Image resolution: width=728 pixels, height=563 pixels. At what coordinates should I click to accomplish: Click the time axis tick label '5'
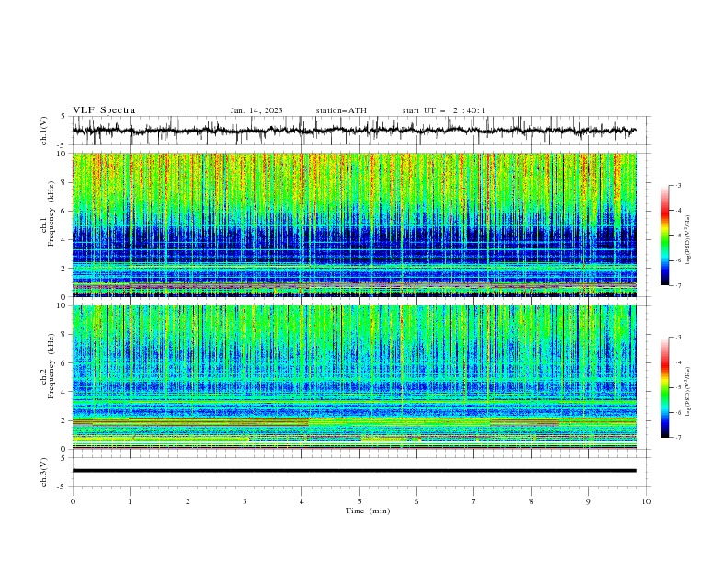tap(359, 501)
